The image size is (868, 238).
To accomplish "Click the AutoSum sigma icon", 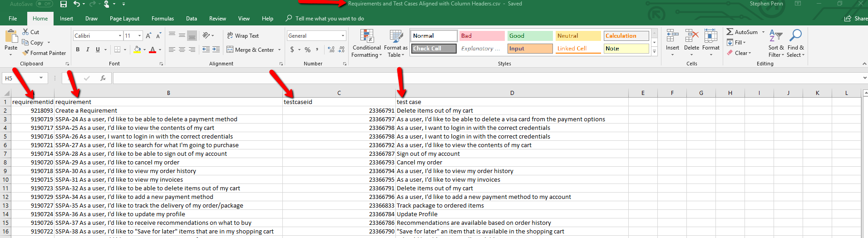I will 730,32.
